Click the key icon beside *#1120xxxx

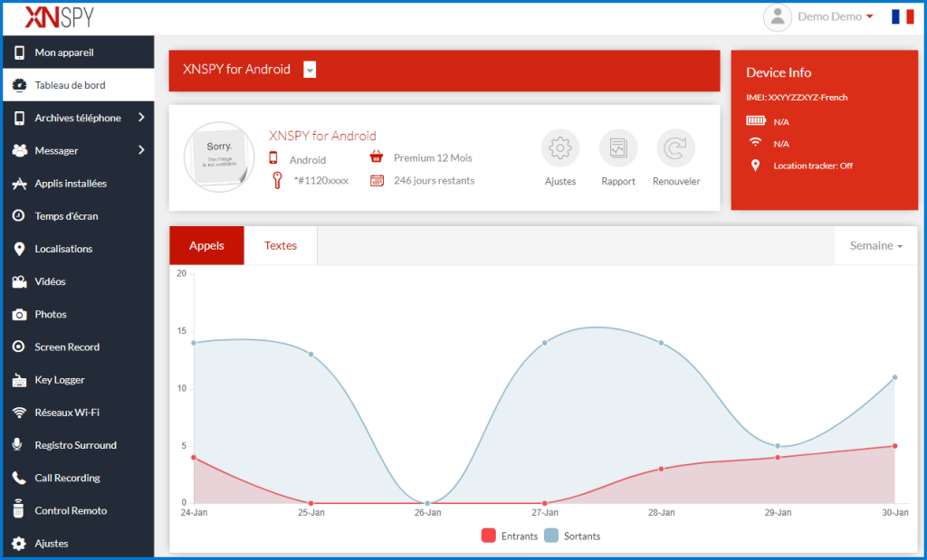[277, 180]
